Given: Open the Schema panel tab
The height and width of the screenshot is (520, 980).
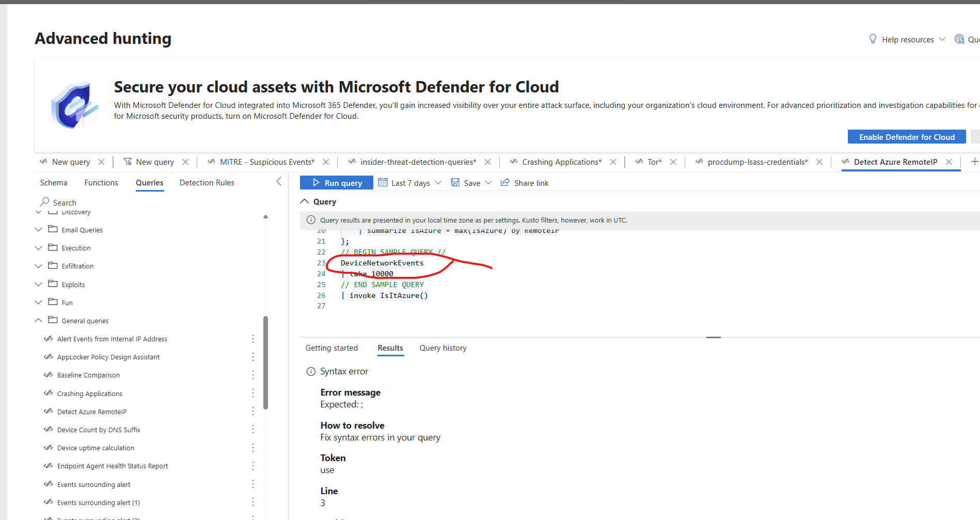Looking at the screenshot, I should point(54,183).
